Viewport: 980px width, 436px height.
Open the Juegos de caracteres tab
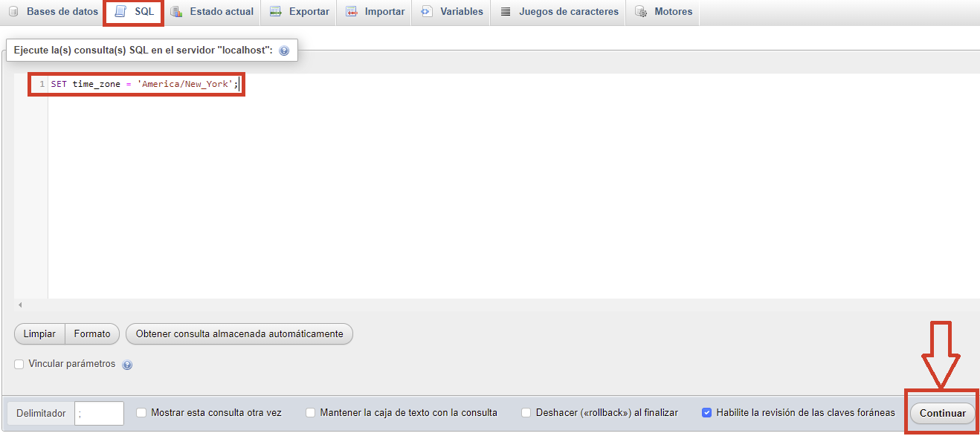point(558,12)
